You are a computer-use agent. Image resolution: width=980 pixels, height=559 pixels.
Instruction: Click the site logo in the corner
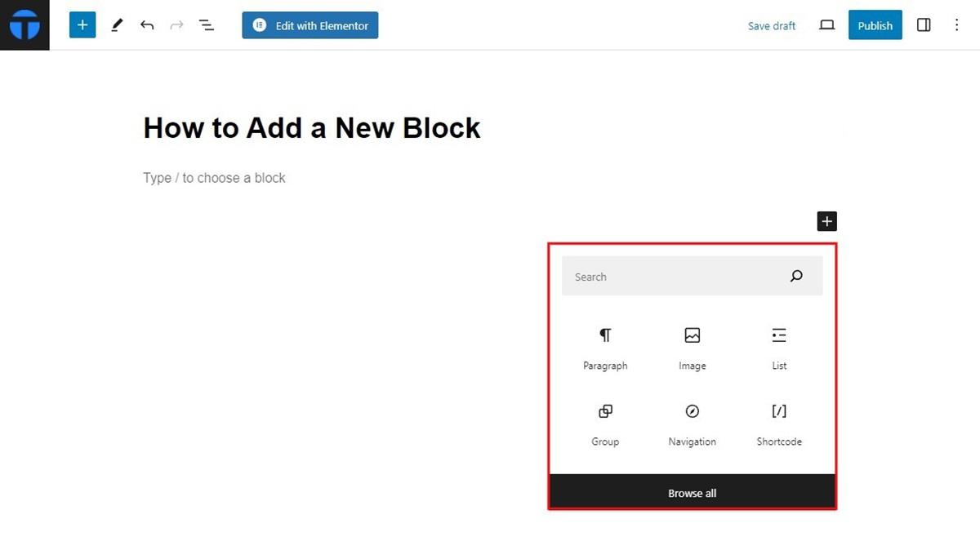coord(24,24)
